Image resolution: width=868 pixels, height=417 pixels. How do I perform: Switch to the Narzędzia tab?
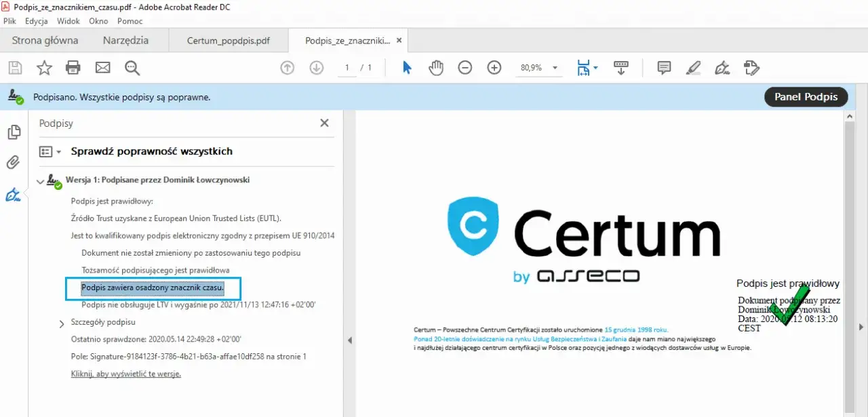pyautogui.click(x=125, y=41)
